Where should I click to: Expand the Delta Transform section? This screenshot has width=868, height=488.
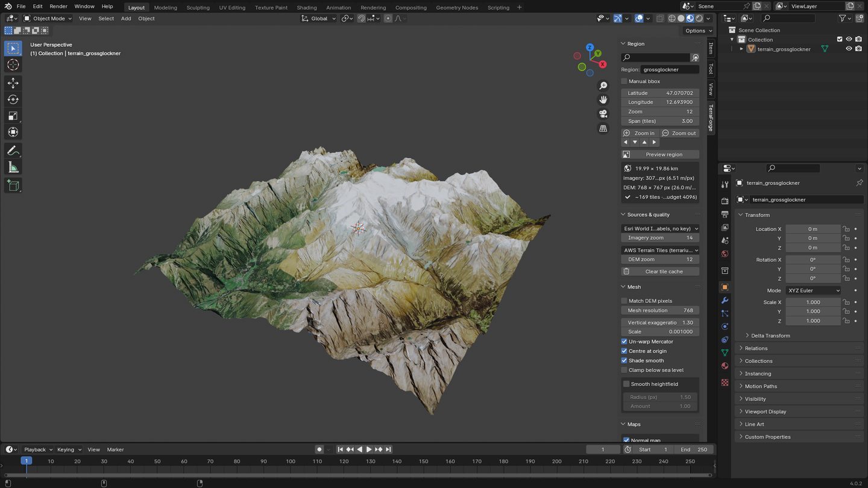(770, 336)
